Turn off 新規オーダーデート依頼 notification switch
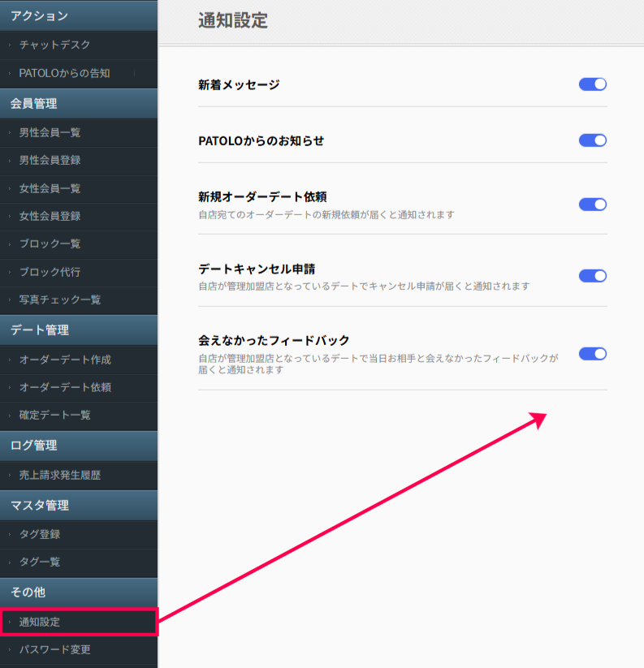Image resolution: width=644 pixels, height=668 pixels. [592, 205]
